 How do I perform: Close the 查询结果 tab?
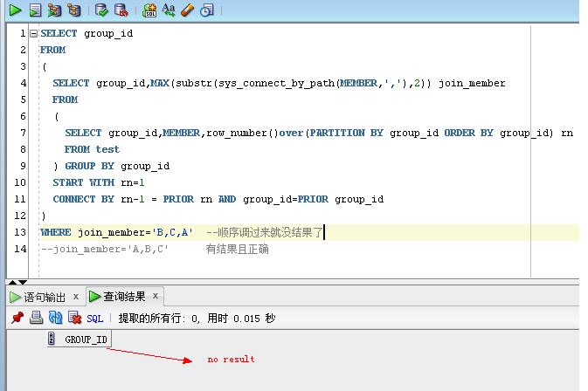[156, 296]
